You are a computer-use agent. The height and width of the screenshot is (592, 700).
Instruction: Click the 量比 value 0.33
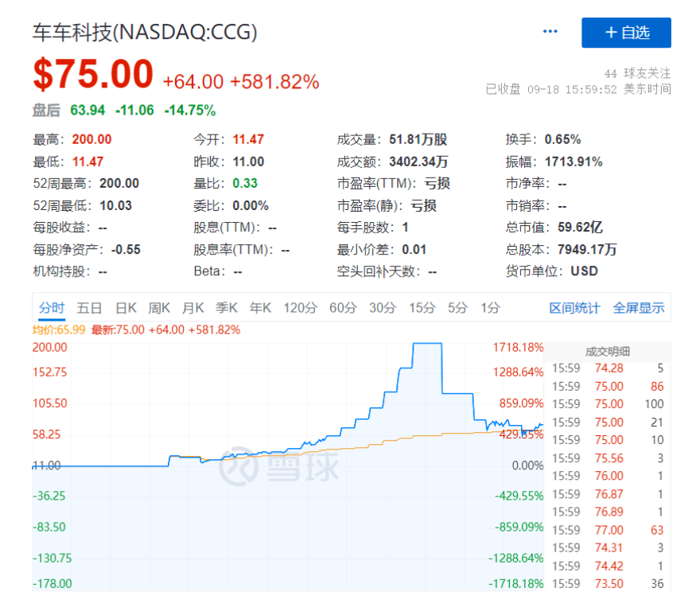tap(245, 183)
